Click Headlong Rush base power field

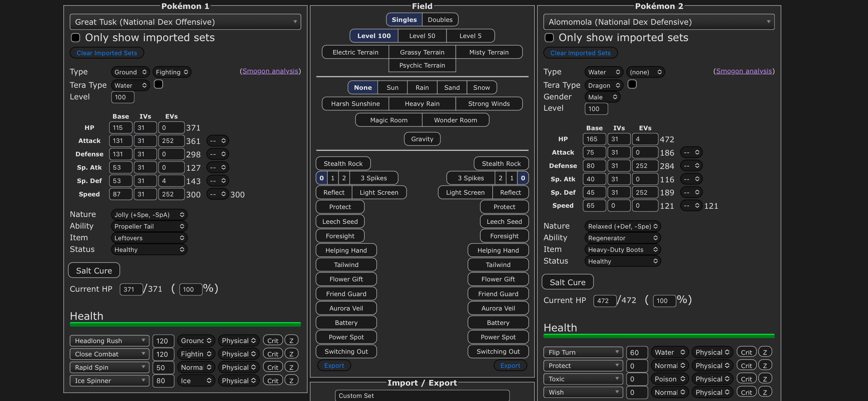coord(164,341)
